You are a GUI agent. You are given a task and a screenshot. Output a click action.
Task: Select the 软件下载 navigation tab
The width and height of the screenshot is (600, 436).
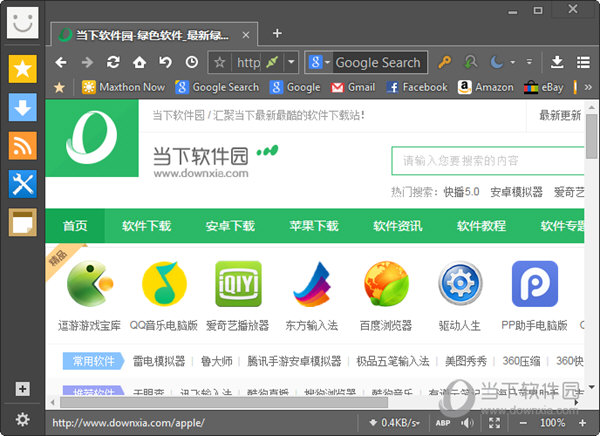147,225
